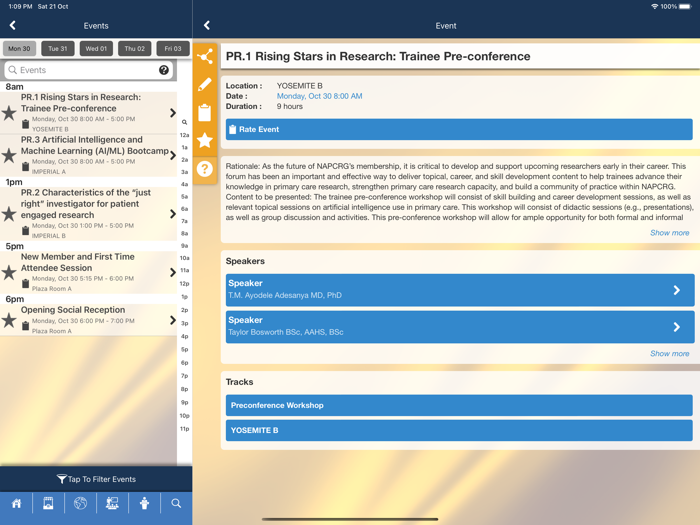Image resolution: width=700 pixels, height=525 pixels.
Task: Open the Preconference Workshop track
Action: [459, 405]
